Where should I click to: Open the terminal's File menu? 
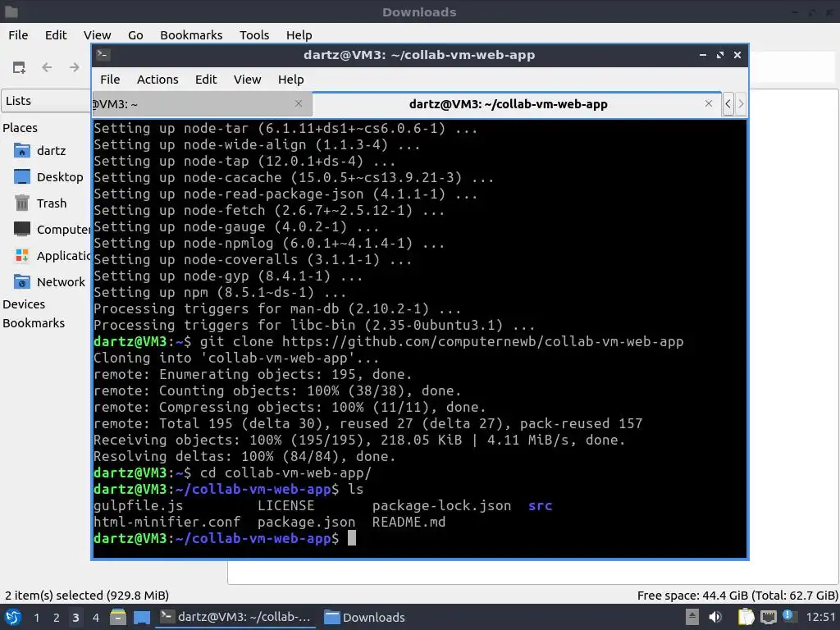110,80
